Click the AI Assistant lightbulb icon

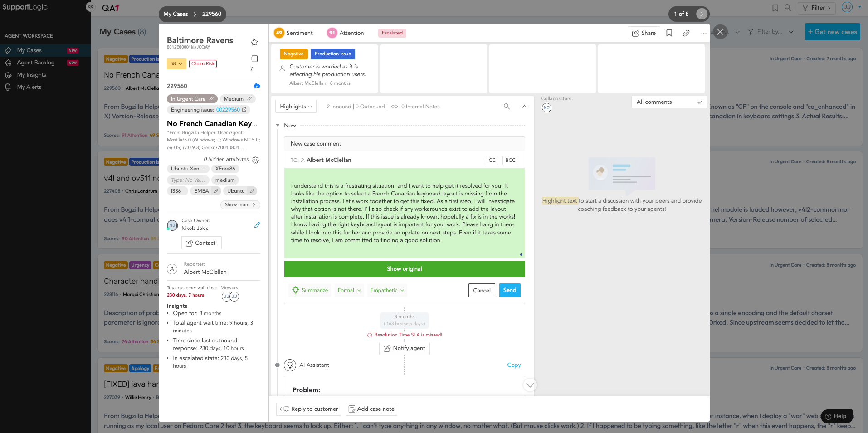(x=290, y=365)
